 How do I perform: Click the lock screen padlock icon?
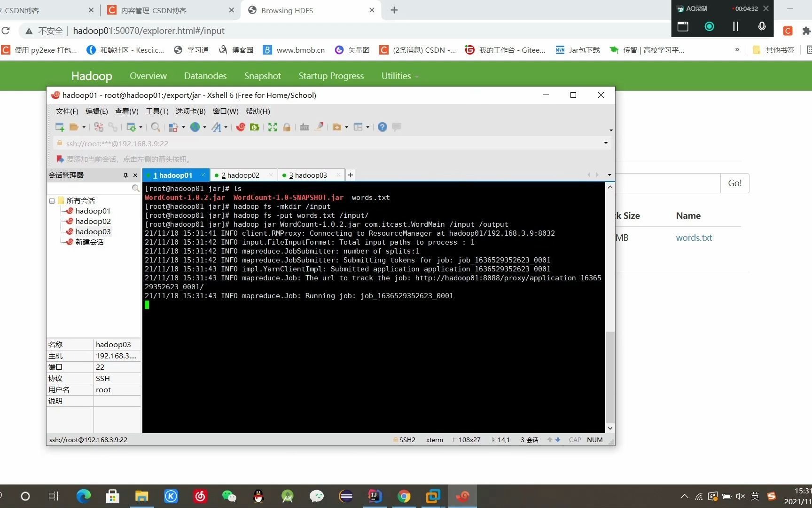coord(287,127)
